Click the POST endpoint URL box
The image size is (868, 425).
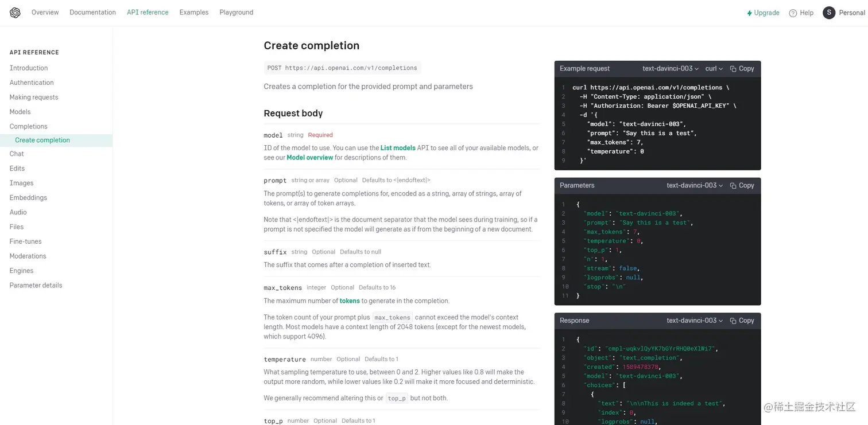342,68
